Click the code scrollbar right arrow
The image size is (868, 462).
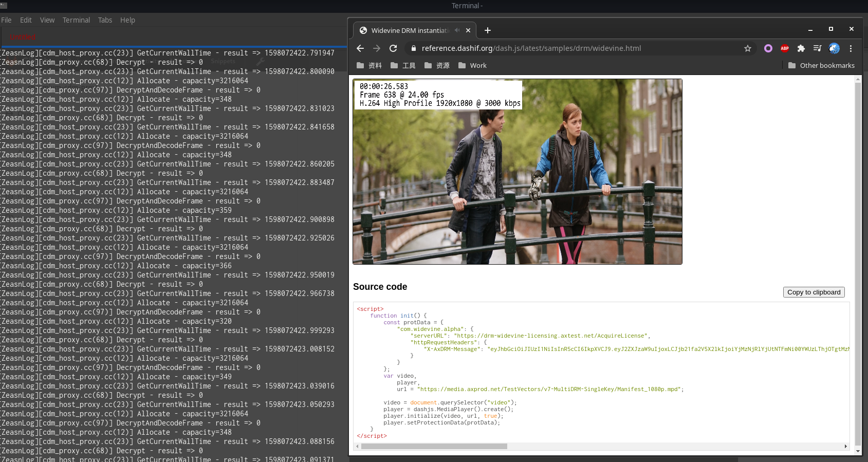coord(846,446)
